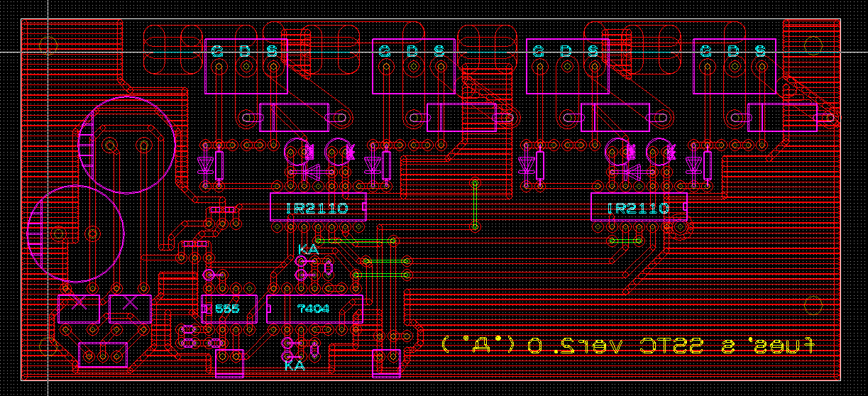Click the large diode footprint below the third MOSFET
Image resolution: width=868 pixels, height=396 pixels.
(x=615, y=117)
